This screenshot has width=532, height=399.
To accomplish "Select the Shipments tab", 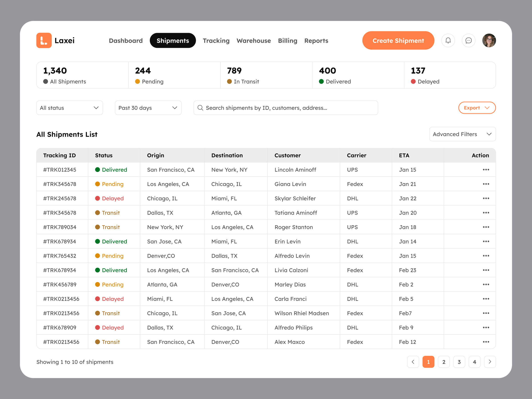I will point(173,40).
